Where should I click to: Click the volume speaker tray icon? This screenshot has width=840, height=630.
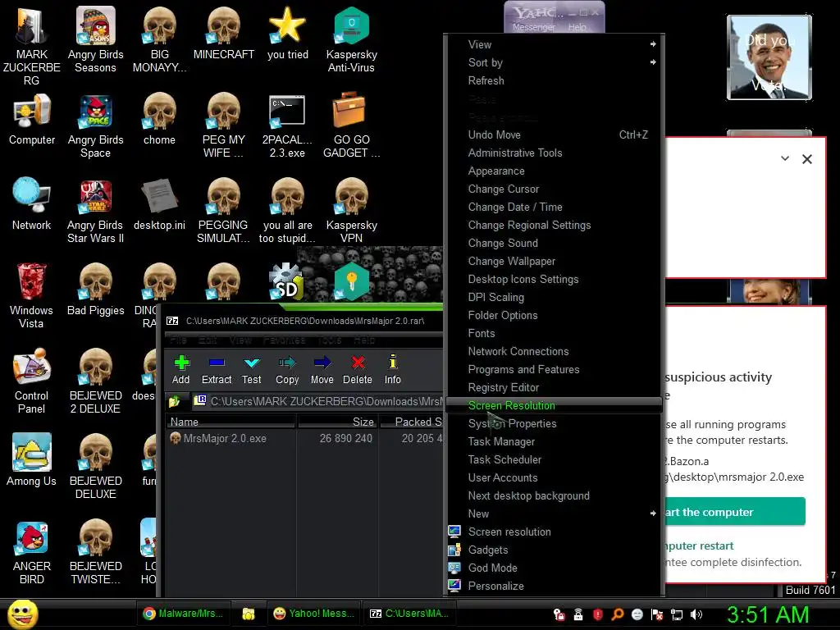696,614
